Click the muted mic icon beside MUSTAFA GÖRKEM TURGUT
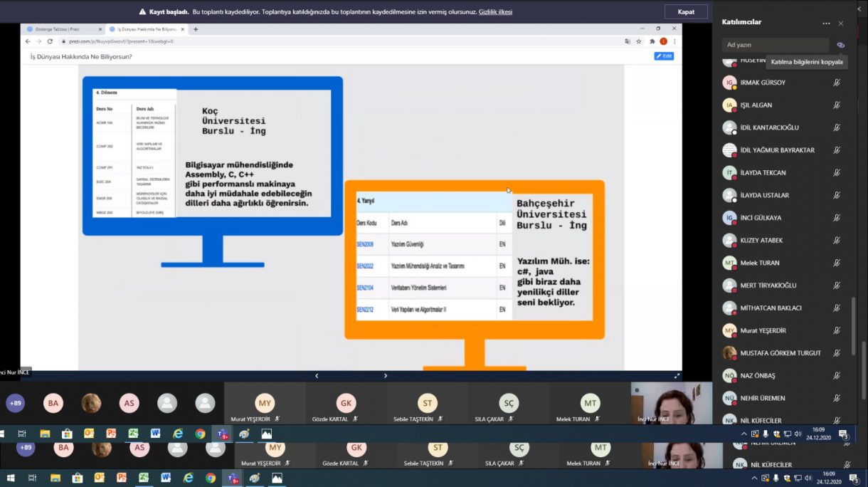The height and width of the screenshot is (487, 868). [x=837, y=353]
